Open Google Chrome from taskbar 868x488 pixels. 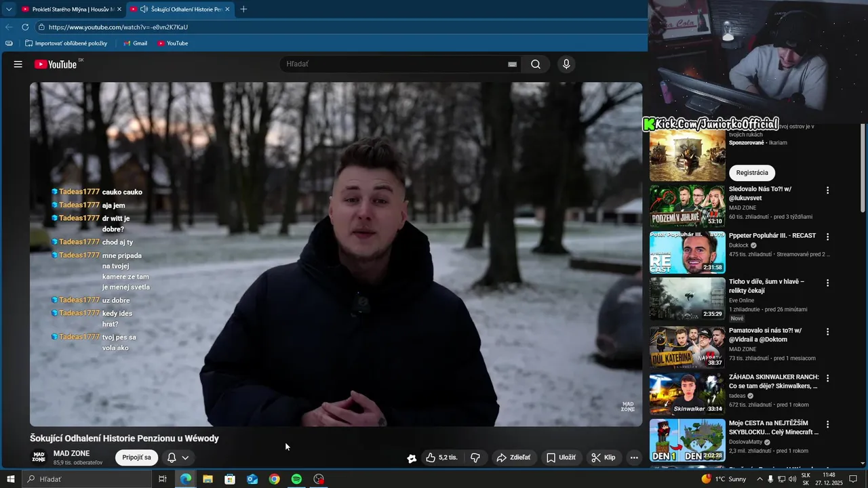point(274,479)
